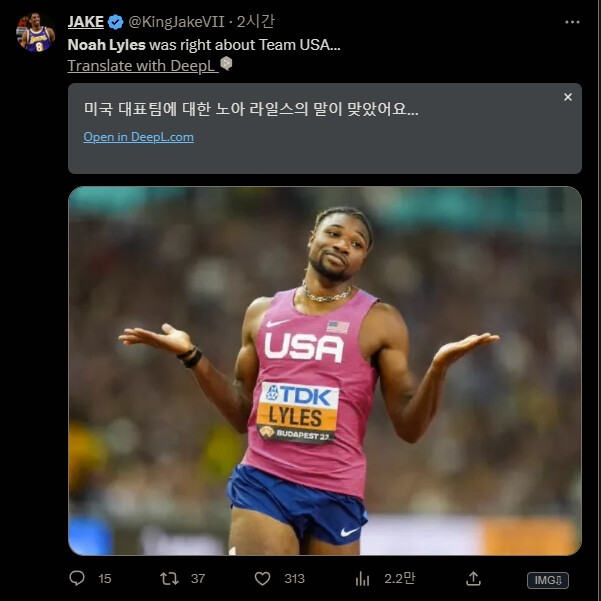
Task: Click the IMG badge at bottom right
Action: point(548,579)
